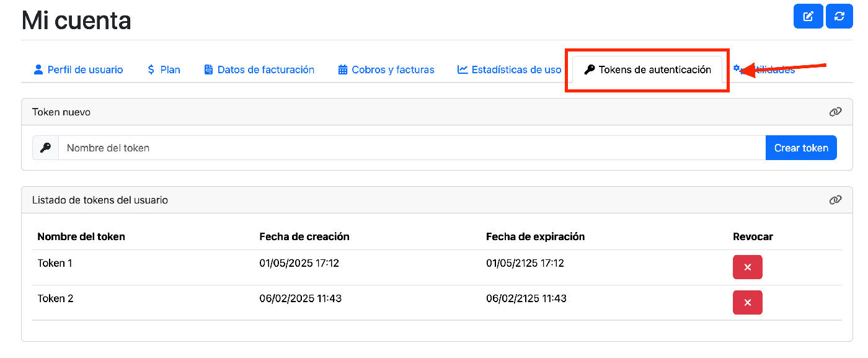This screenshot has height=358, width=868.
Task: Click the key icon beside token name field
Action: [45, 148]
